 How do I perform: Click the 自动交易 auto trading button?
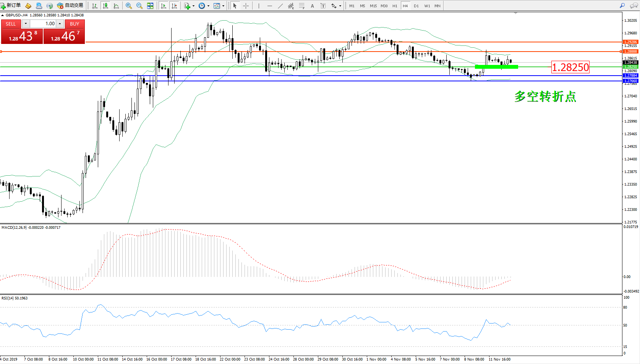coord(70,5)
